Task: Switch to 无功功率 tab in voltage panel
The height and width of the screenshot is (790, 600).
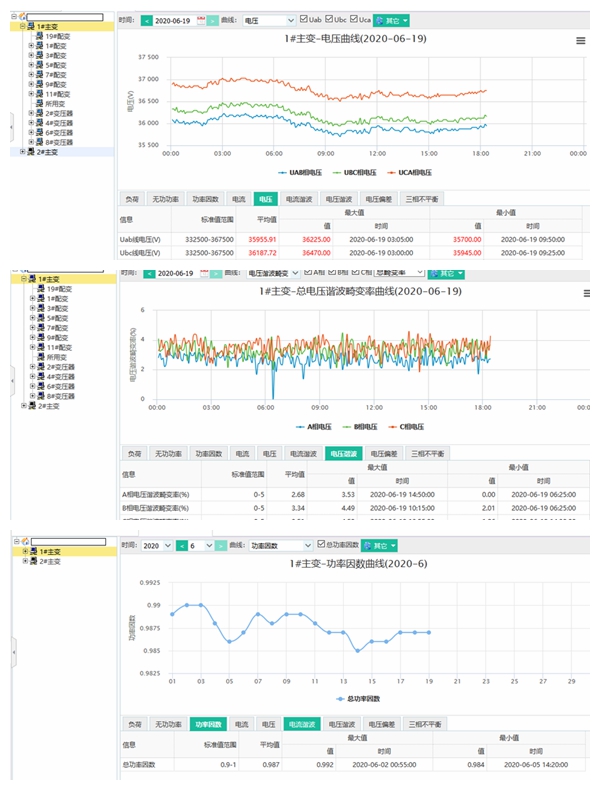Action: click(165, 200)
